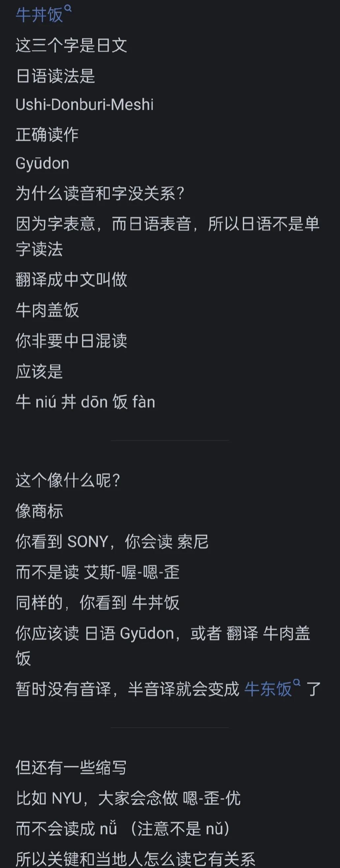This screenshot has width=340, height=868.
Task: Click the line 牛肉盖饭
Action: (x=47, y=310)
